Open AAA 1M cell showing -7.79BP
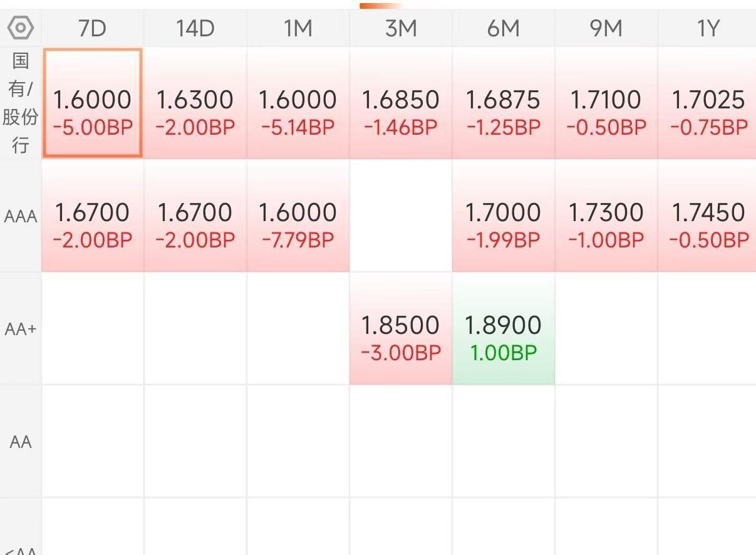Viewport: 756px width, 555px height. coord(298,217)
